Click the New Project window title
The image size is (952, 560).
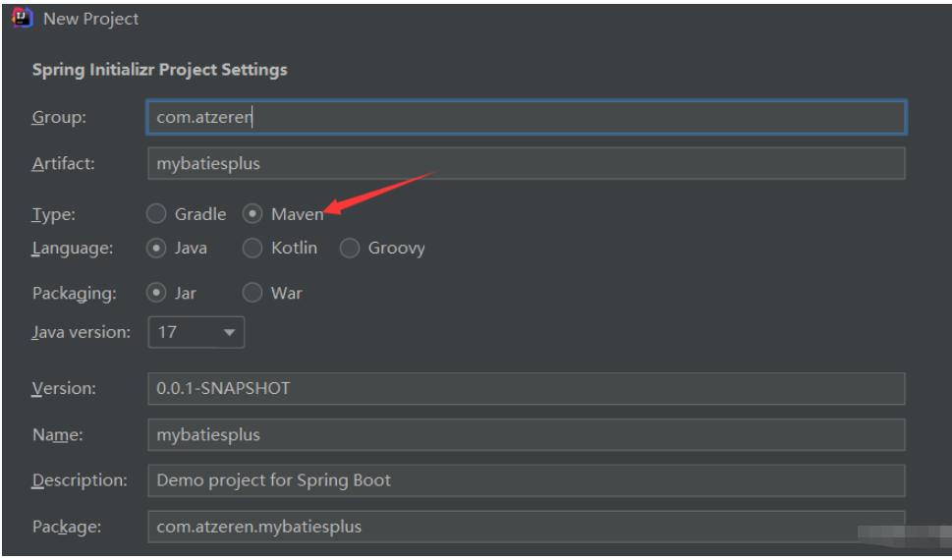tap(91, 19)
